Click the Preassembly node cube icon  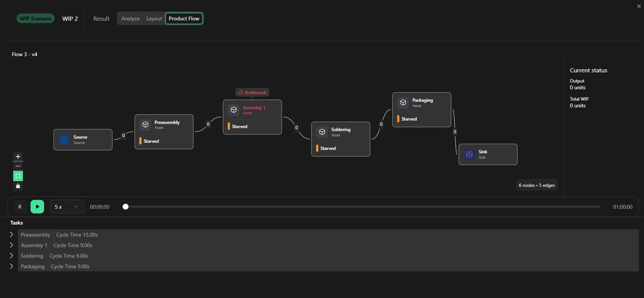tap(145, 125)
